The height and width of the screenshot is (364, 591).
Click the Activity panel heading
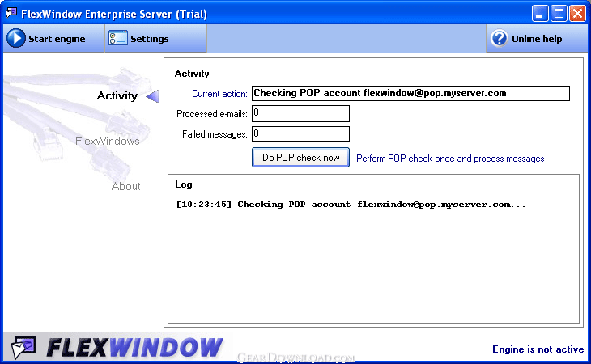click(x=192, y=74)
